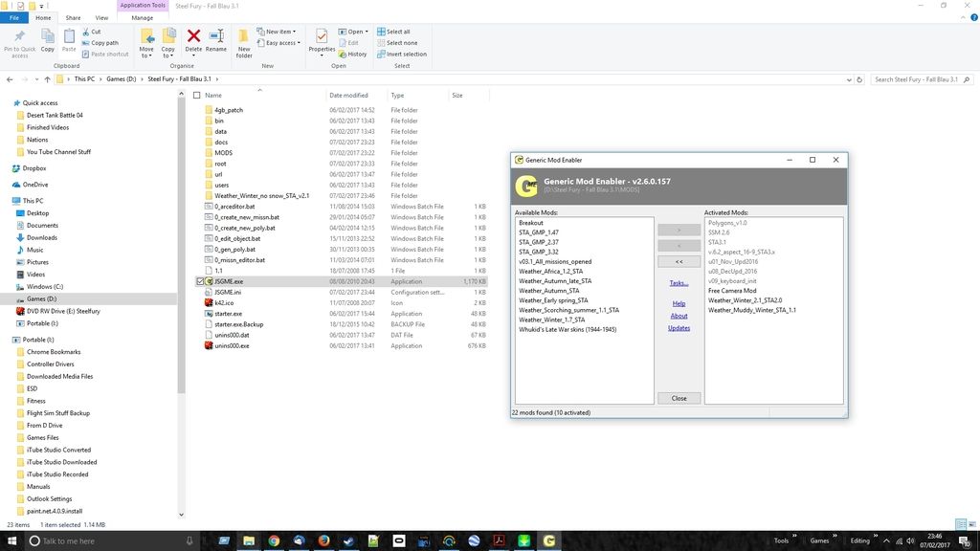Refresh the current folder view
Image resolution: width=980 pixels, height=551 pixels.
pyautogui.click(x=859, y=79)
